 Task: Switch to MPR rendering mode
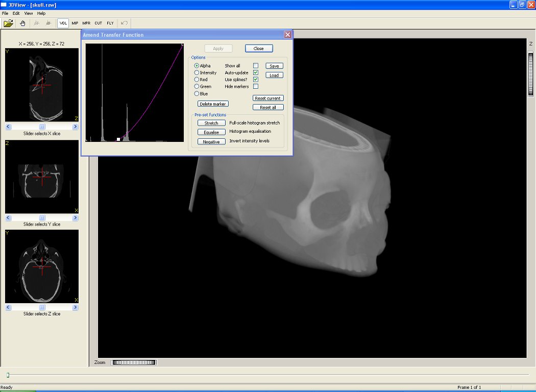86,23
